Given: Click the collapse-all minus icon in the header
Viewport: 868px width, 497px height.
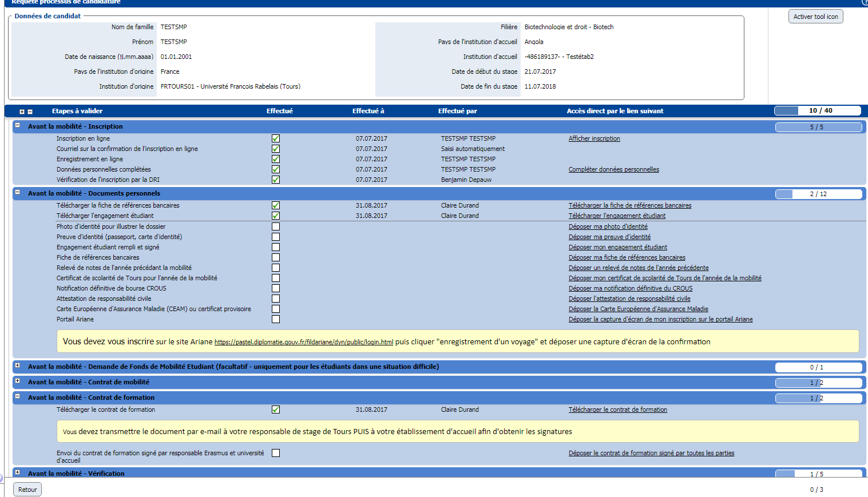Looking at the screenshot, I should (30, 112).
